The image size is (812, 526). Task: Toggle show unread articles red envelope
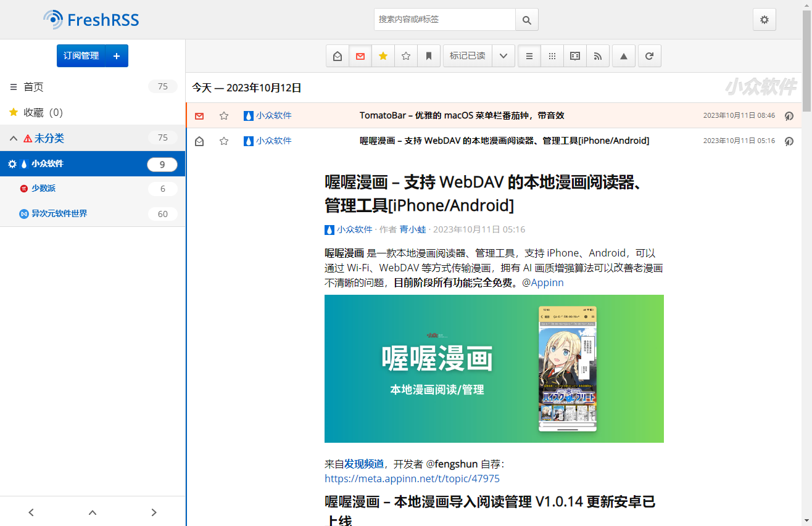[x=360, y=55]
